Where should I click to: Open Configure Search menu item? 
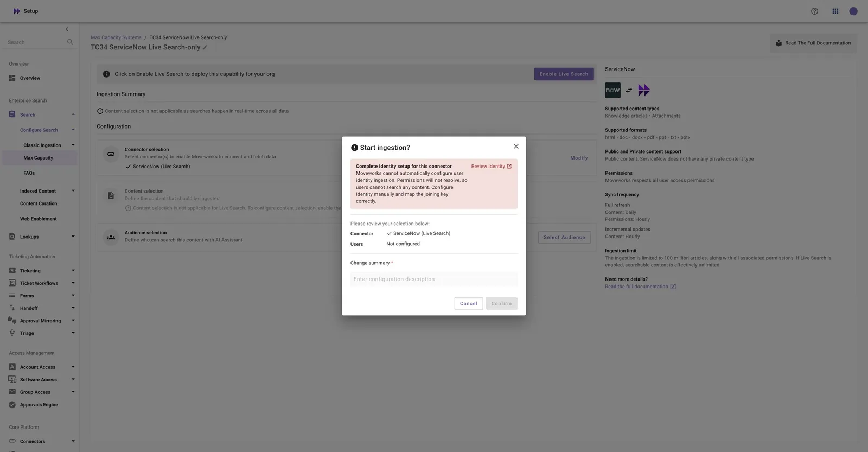point(39,130)
